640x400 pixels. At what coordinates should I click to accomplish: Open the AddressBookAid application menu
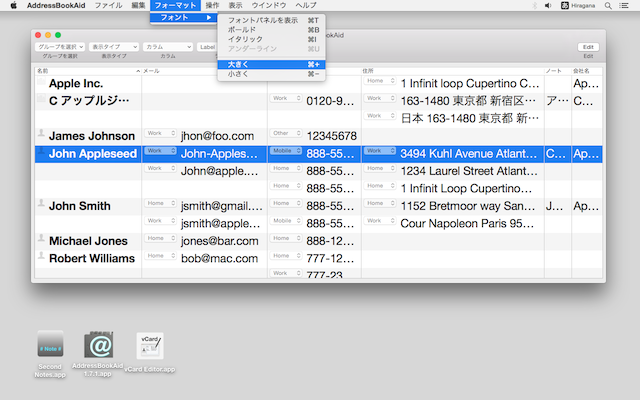coord(56,5)
